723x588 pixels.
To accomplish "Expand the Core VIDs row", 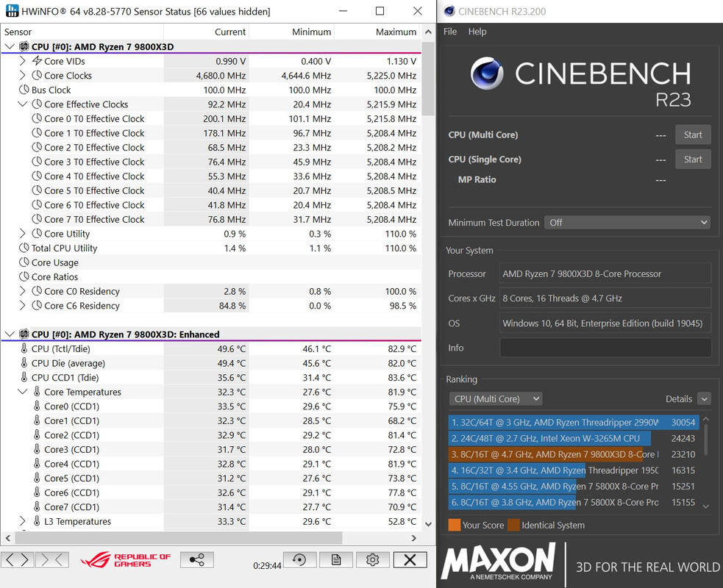I will pyautogui.click(x=22, y=61).
